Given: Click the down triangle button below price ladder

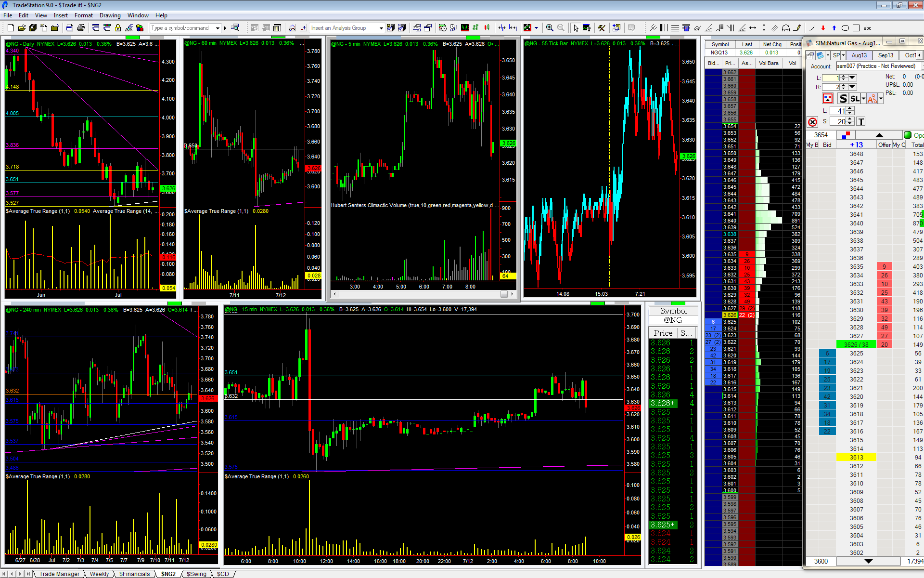Looking at the screenshot, I should click(x=868, y=561).
